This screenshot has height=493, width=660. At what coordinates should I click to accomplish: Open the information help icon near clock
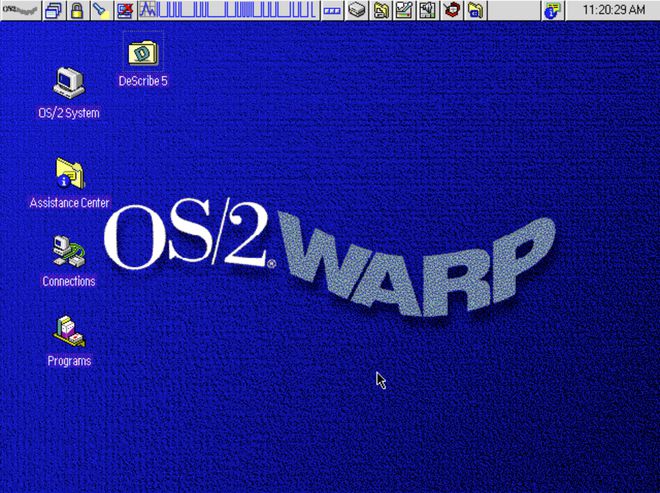552,11
